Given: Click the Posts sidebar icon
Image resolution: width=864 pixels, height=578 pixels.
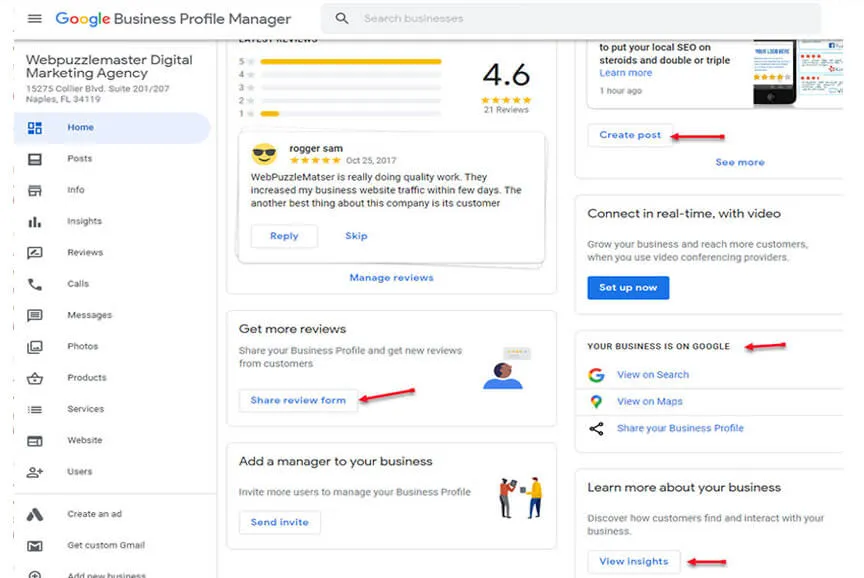Looking at the screenshot, I should point(35,159).
